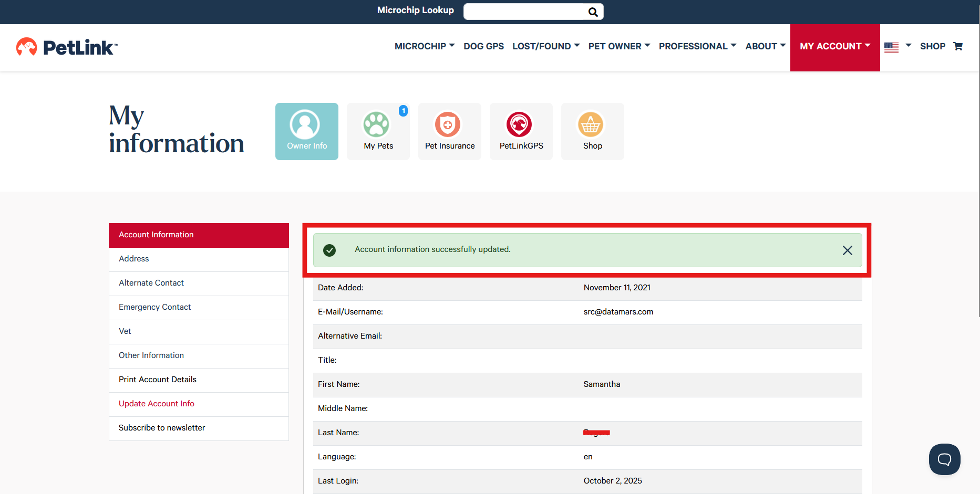
Task: Click the First Name value Samantha
Action: coord(602,384)
